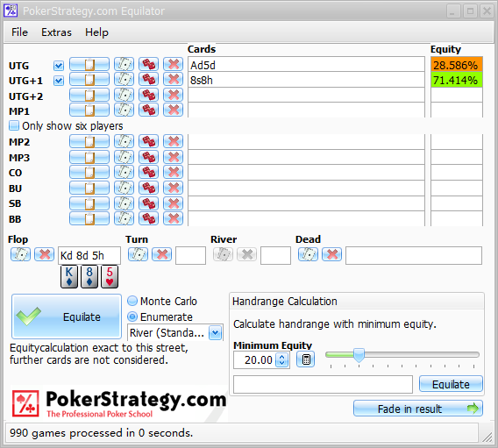
Task: Open card picker for the Turn
Action: pyautogui.click(x=138, y=254)
